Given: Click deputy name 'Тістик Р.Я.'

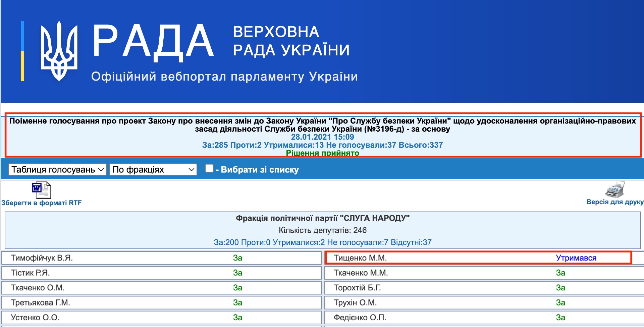Looking at the screenshot, I should [30, 273].
